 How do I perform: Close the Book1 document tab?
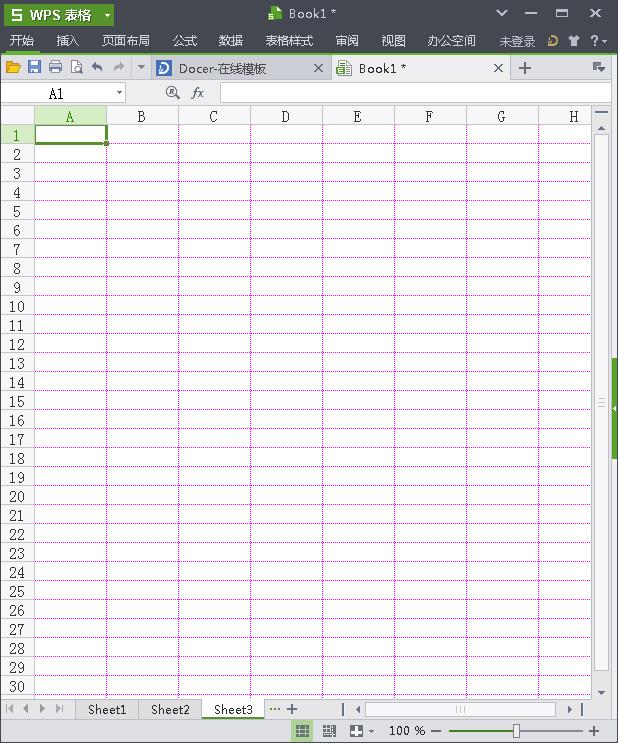pos(498,68)
